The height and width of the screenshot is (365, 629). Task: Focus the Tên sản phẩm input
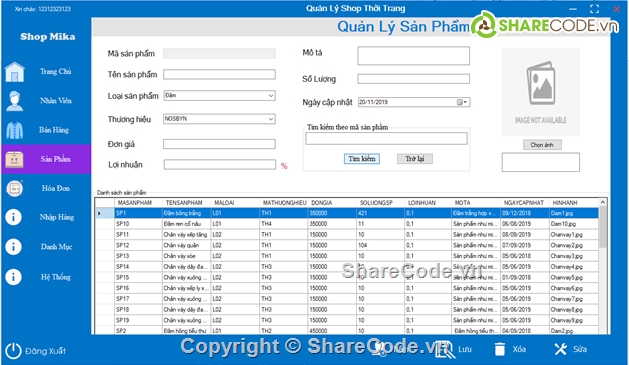(219, 75)
